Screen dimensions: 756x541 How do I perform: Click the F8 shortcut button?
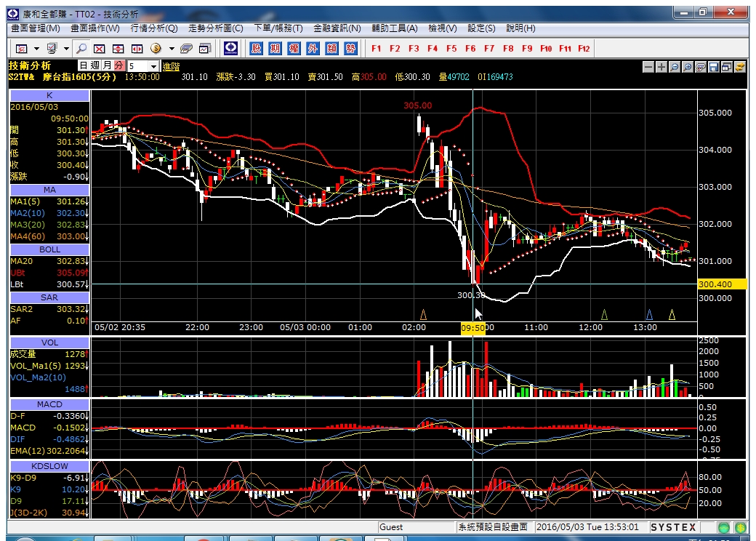click(x=508, y=48)
